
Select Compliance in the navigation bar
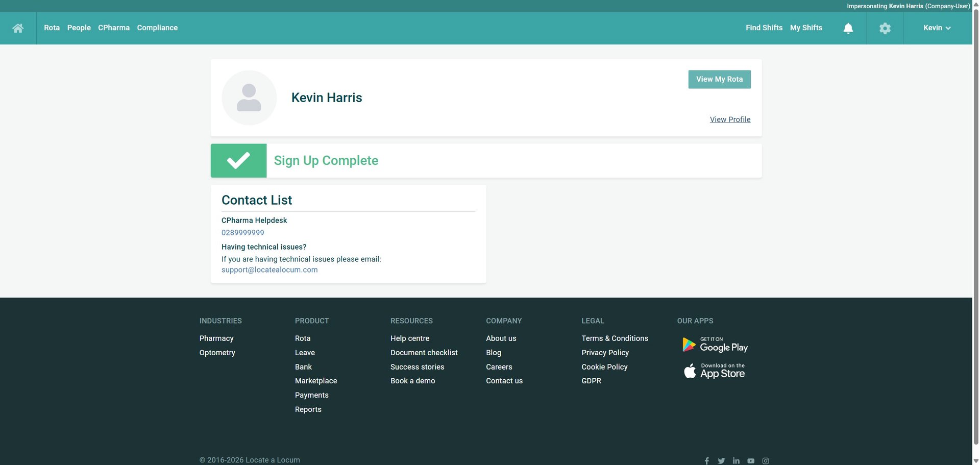157,28
